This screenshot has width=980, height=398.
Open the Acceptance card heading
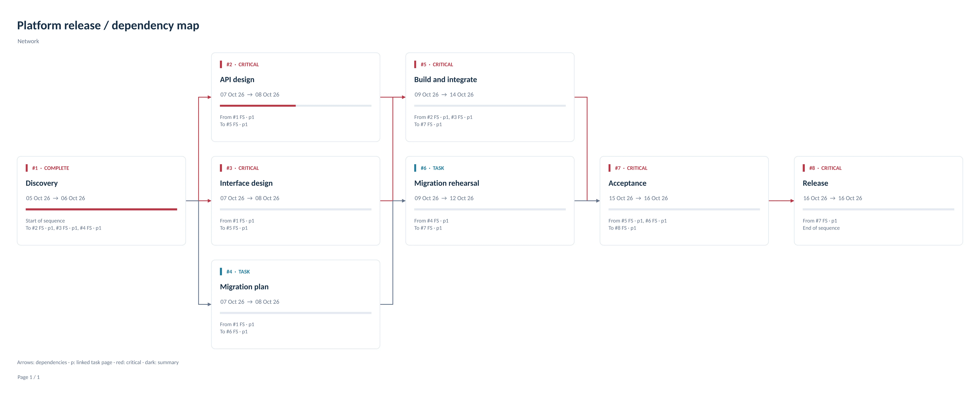(627, 183)
